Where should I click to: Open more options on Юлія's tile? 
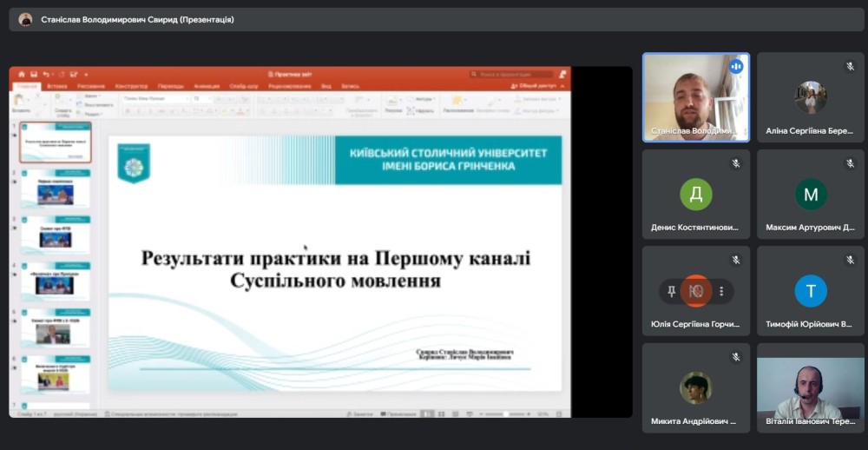[x=720, y=292]
